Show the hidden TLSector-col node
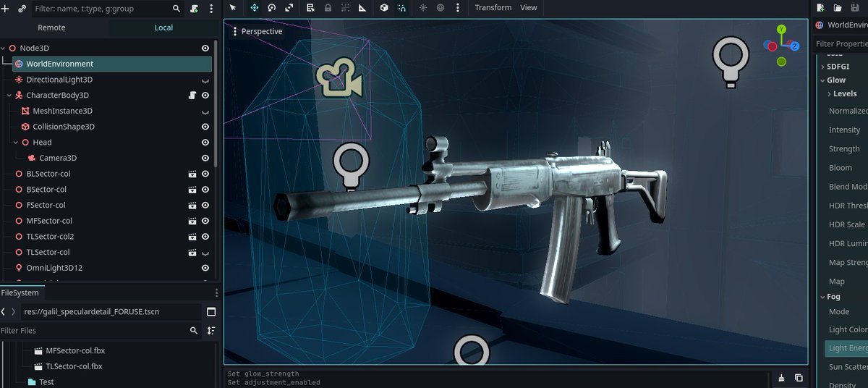The width and height of the screenshot is (868, 388). [x=205, y=253]
